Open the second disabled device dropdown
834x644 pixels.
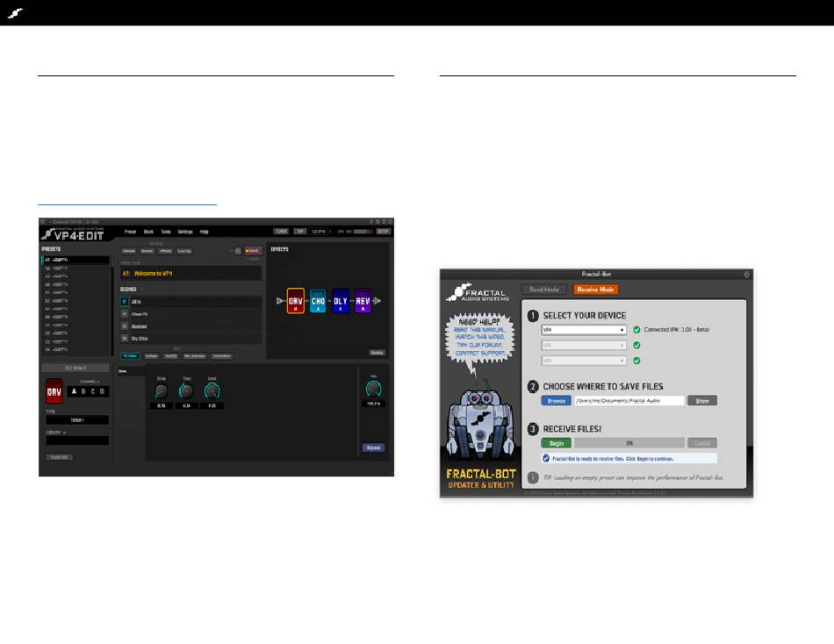[584, 345]
